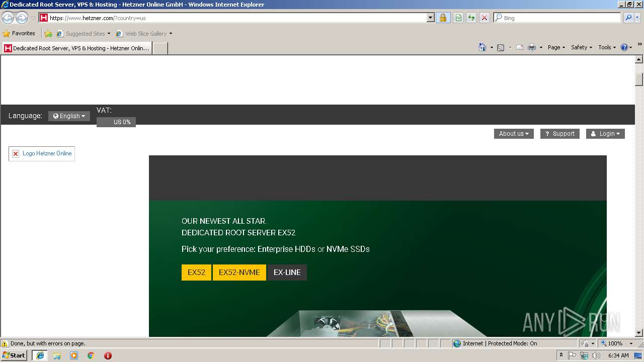Click the browser Back arrow button

[x=8, y=18]
